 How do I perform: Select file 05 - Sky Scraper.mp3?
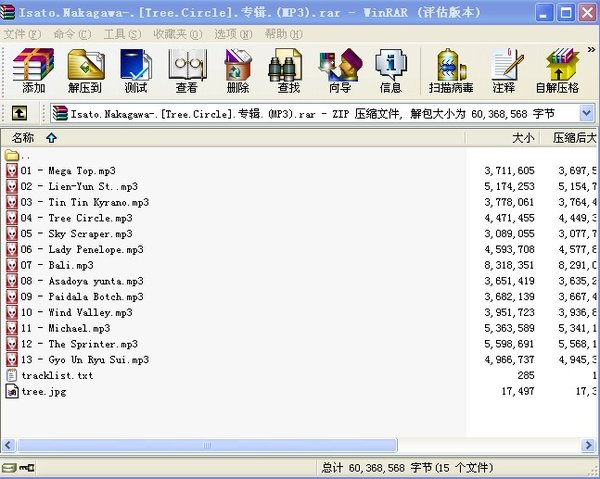(x=77, y=233)
